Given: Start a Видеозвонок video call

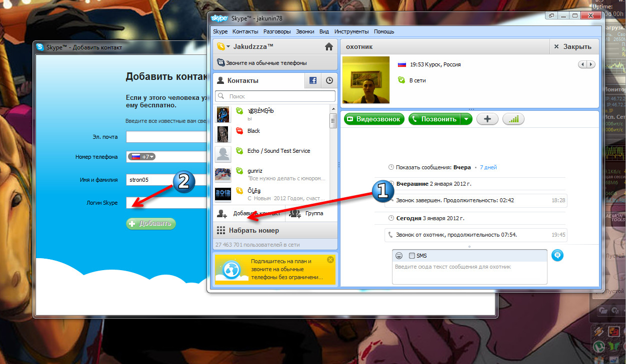Looking at the screenshot, I should click(374, 119).
